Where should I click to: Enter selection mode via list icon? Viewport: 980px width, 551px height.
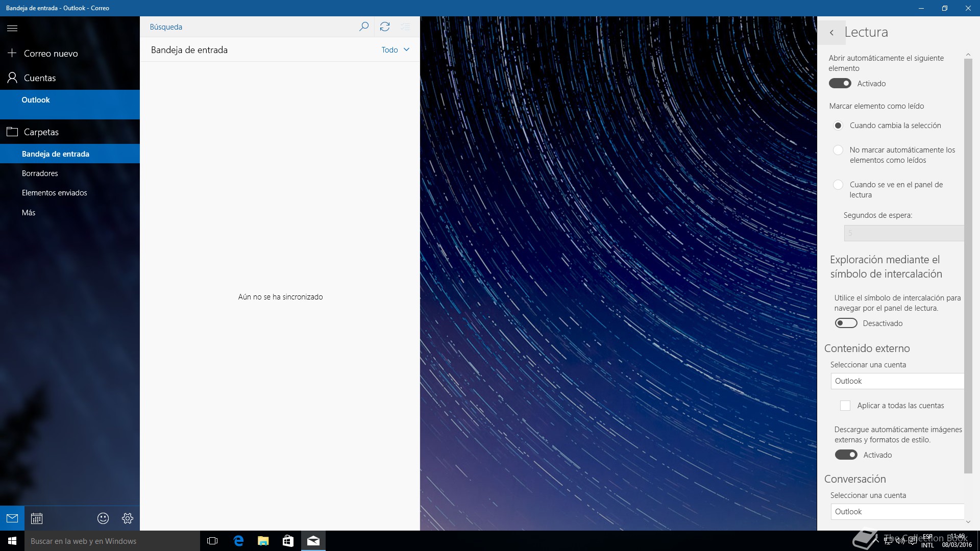click(x=405, y=27)
